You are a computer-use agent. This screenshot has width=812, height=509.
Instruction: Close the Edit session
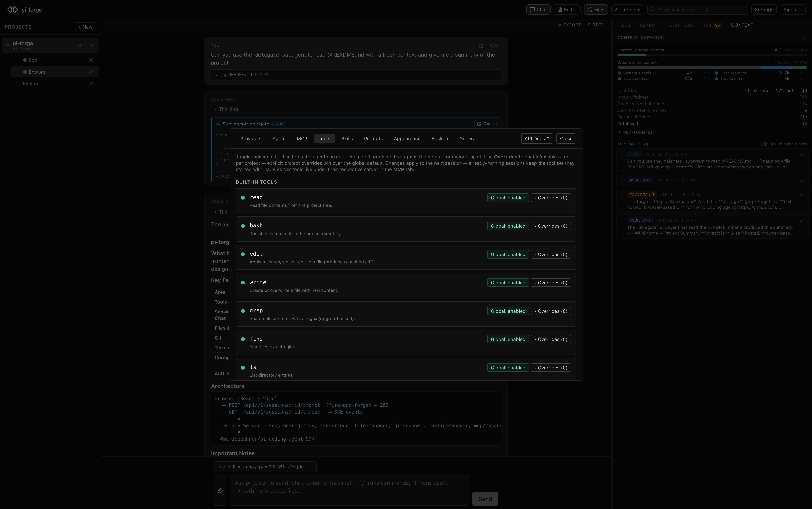pyautogui.click(x=91, y=60)
